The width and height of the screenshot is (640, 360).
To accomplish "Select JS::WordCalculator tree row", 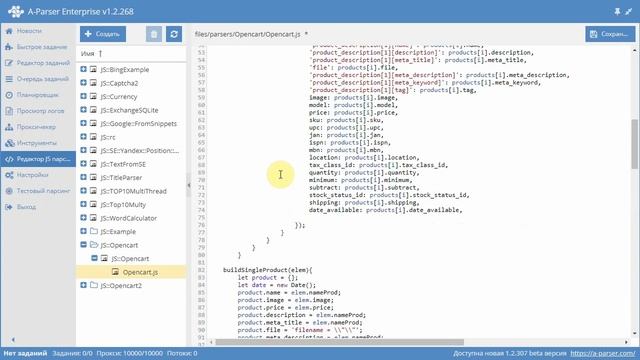I will [x=131, y=218].
